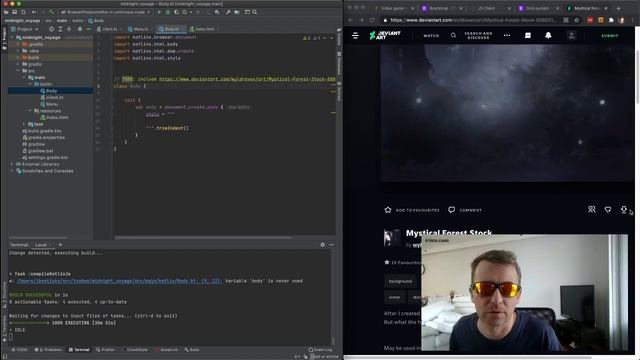
Task: Switch to client.kt editor tab
Action: coord(107,29)
